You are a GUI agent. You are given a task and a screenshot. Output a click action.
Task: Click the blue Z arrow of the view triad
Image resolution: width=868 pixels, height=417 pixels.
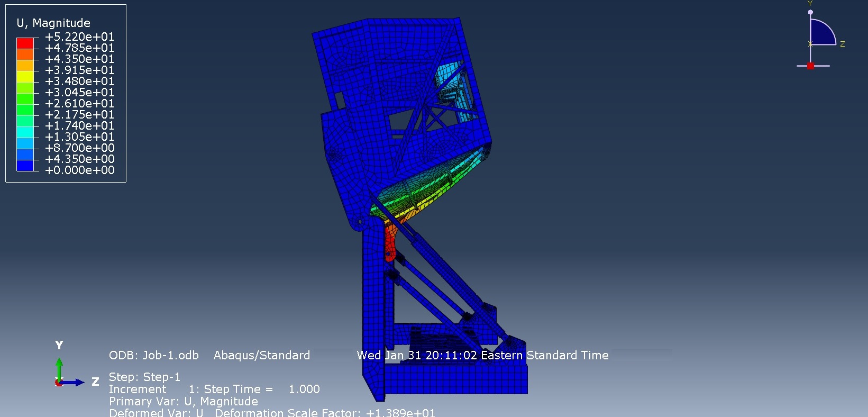[x=75, y=382]
